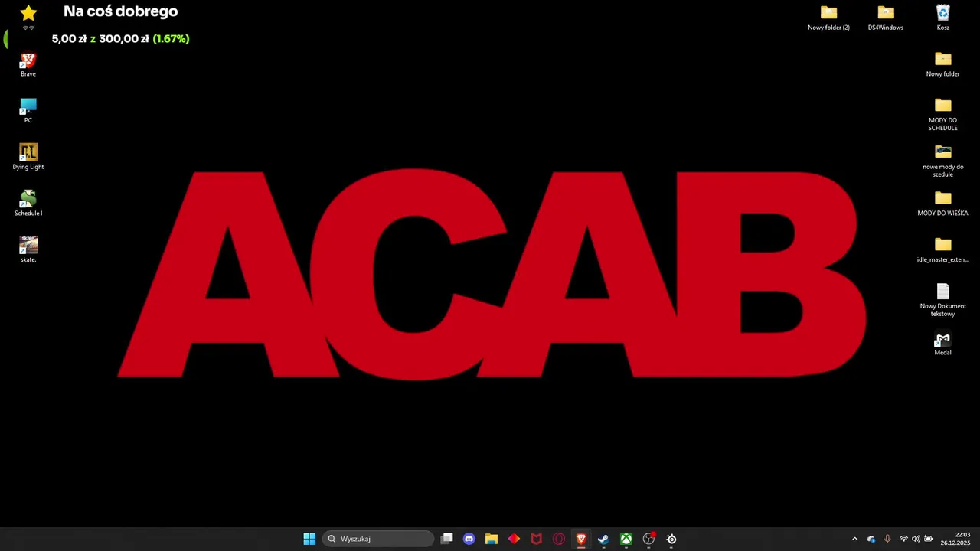Viewport: 980px width, 551px height.
Task: Select the Dying Light game shortcut
Action: [28, 157]
